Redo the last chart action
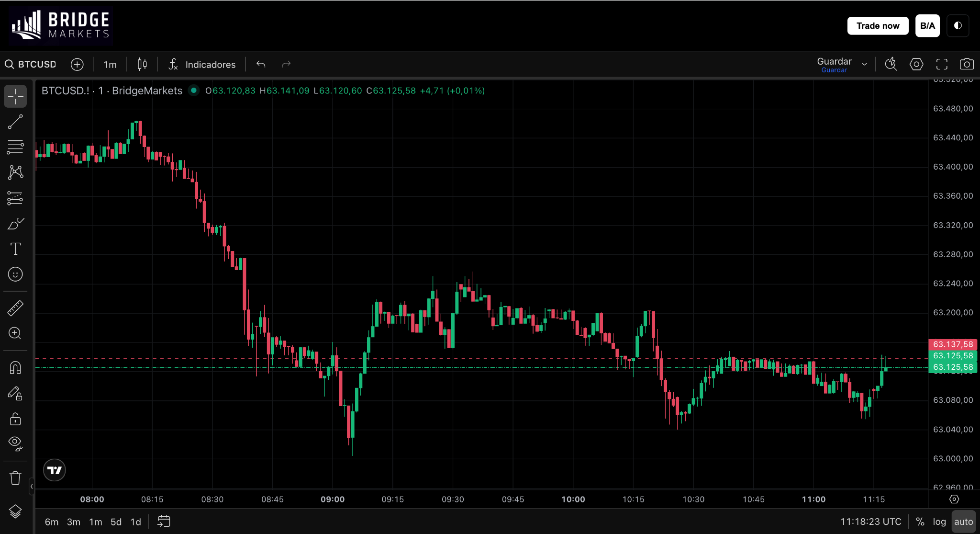980x534 pixels. pyautogui.click(x=286, y=64)
